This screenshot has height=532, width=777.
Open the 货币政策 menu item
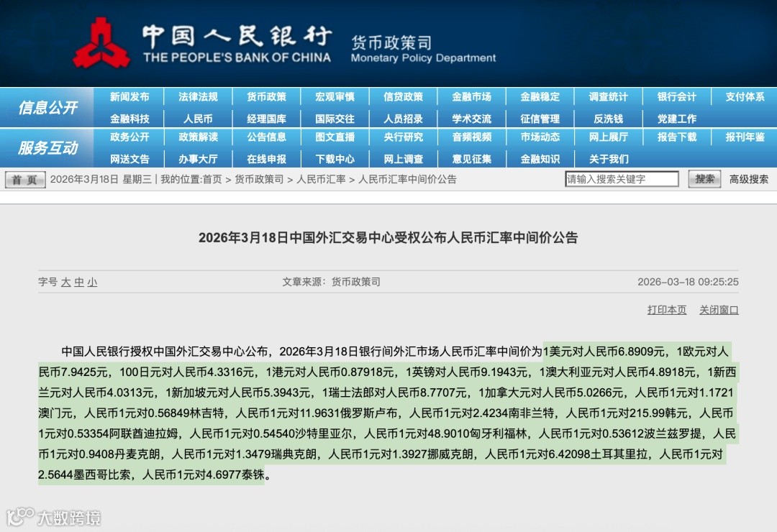pyautogui.click(x=266, y=96)
